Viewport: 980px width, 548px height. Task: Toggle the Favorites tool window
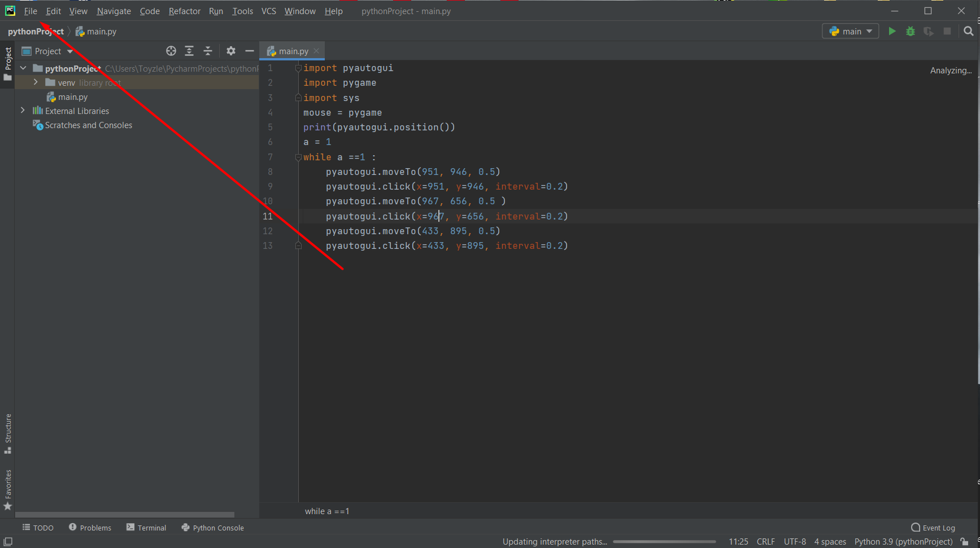(x=8, y=490)
